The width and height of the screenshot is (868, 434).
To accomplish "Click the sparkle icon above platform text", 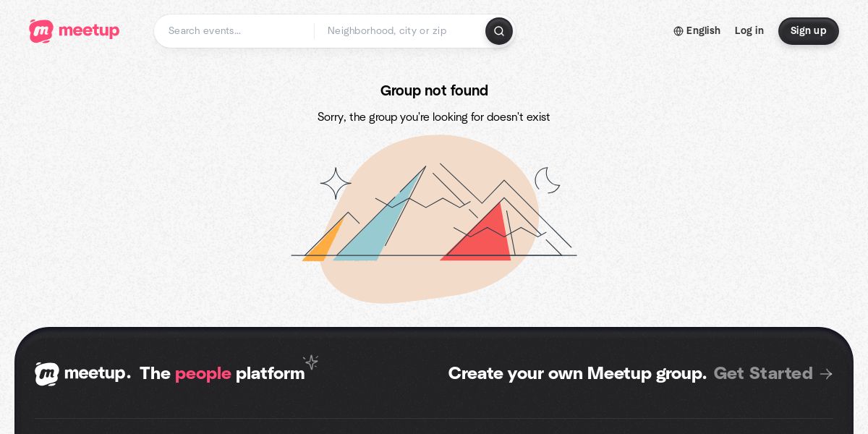I will pyautogui.click(x=311, y=362).
